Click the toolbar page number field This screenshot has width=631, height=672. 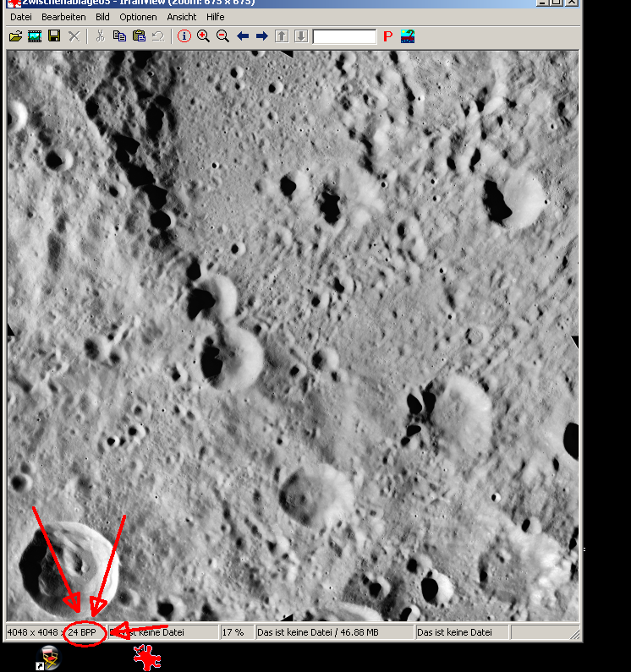click(x=345, y=37)
